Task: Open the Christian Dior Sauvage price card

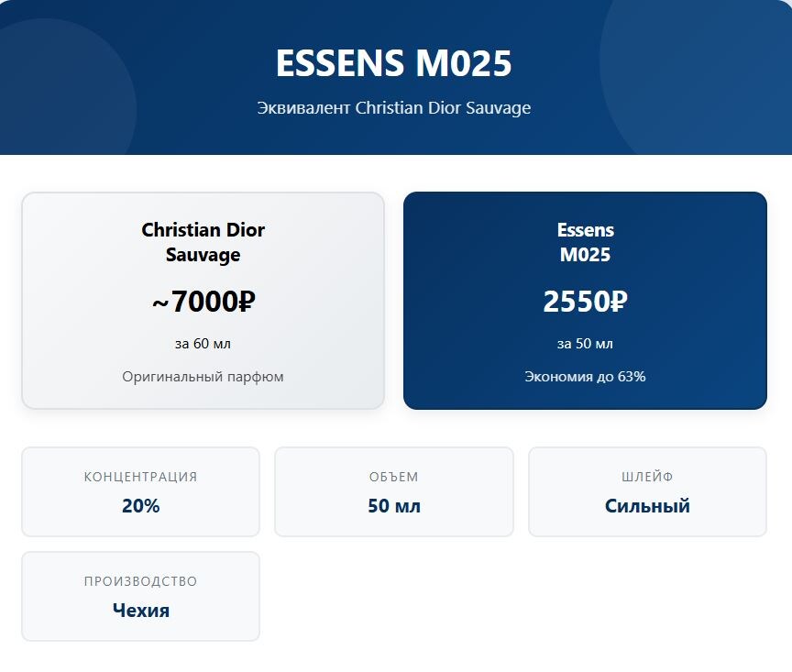Action: point(203,301)
